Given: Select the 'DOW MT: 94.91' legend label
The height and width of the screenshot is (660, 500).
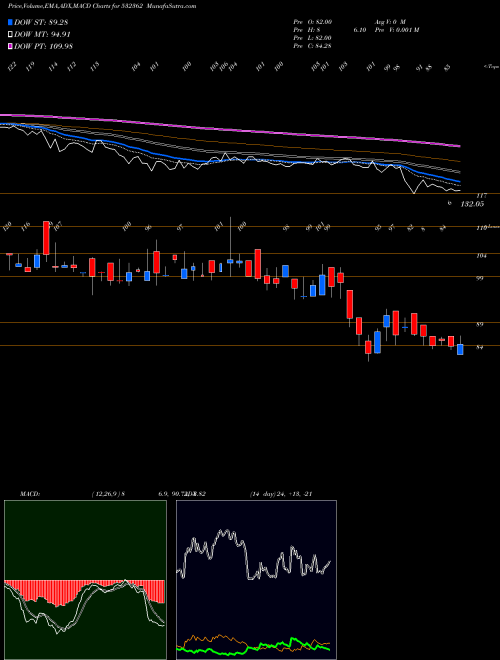Looking at the screenshot, I should [x=42, y=34].
